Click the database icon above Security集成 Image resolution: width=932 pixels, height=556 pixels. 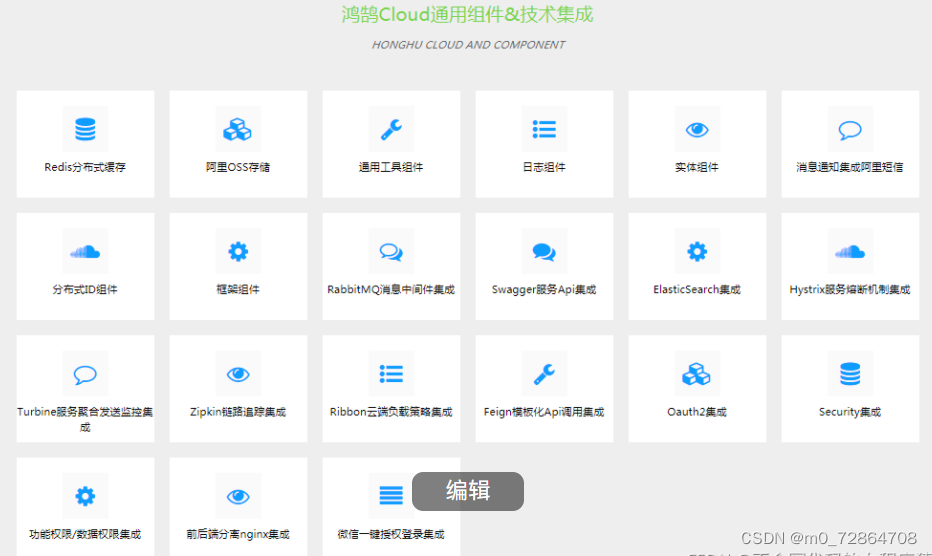click(x=850, y=374)
